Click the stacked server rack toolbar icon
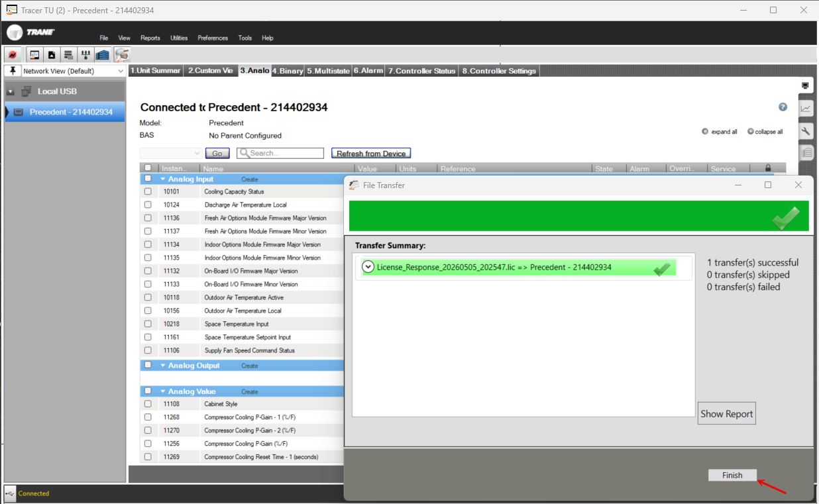This screenshot has width=819, height=504. click(68, 55)
